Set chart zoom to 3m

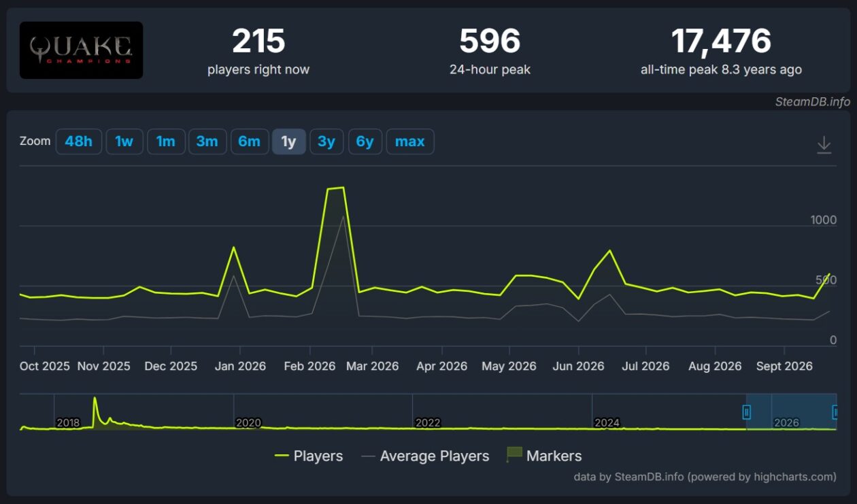(x=207, y=141)
